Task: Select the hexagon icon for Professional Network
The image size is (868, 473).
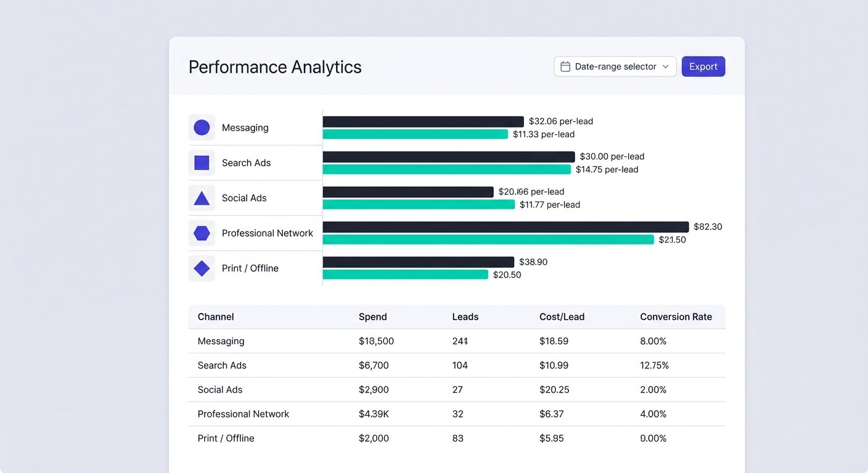Action: click(202, 233)
